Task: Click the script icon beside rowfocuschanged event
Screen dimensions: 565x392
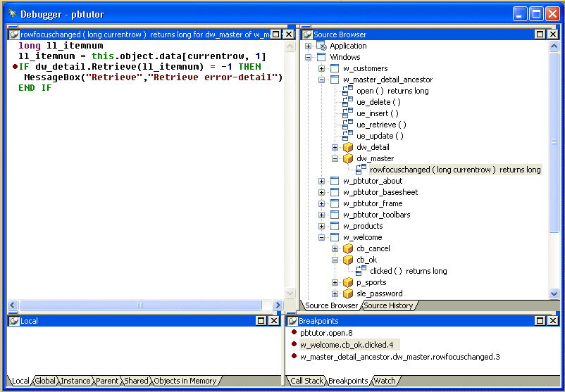Action: point(361,170)
